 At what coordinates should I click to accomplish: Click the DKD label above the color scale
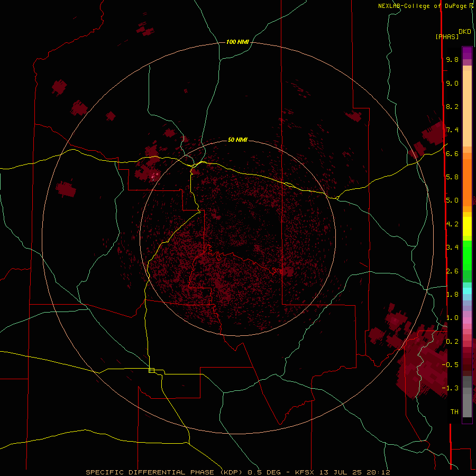click(x=465, y=32)
